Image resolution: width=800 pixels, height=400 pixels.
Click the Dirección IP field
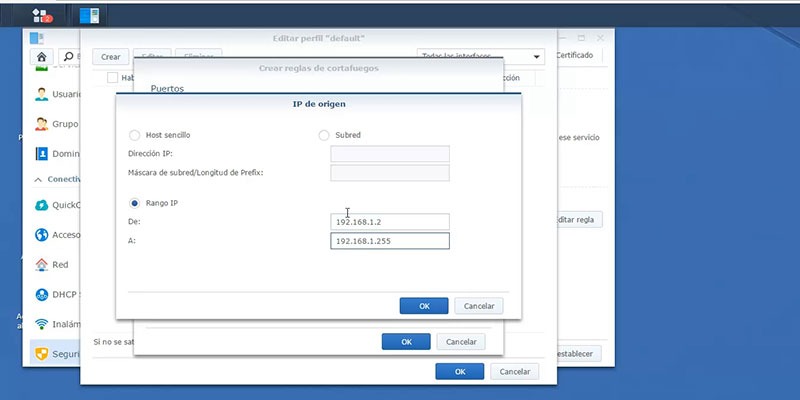(x=390, y=154)
